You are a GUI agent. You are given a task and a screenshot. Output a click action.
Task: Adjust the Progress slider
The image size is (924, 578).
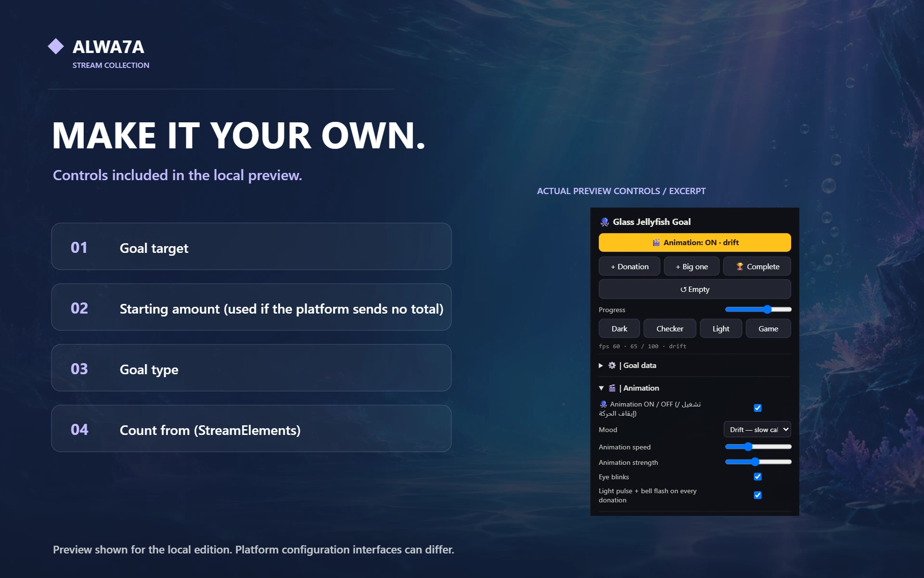(x=758, y=310)
